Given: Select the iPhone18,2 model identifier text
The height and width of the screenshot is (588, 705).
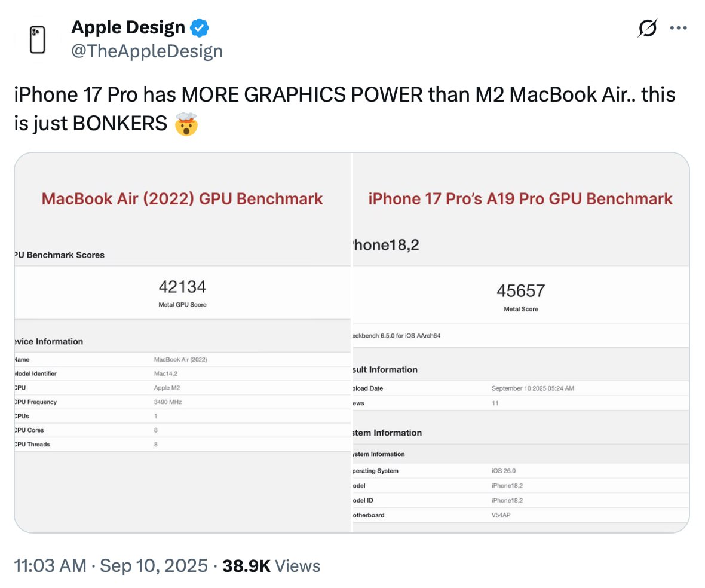Looking at the screenshot, I should (385, 244).
